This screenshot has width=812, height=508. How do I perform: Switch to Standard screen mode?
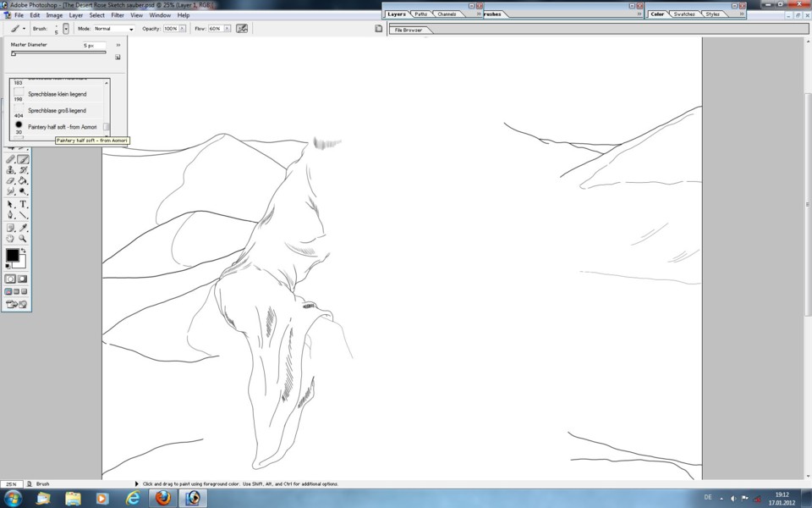point(8,291)
